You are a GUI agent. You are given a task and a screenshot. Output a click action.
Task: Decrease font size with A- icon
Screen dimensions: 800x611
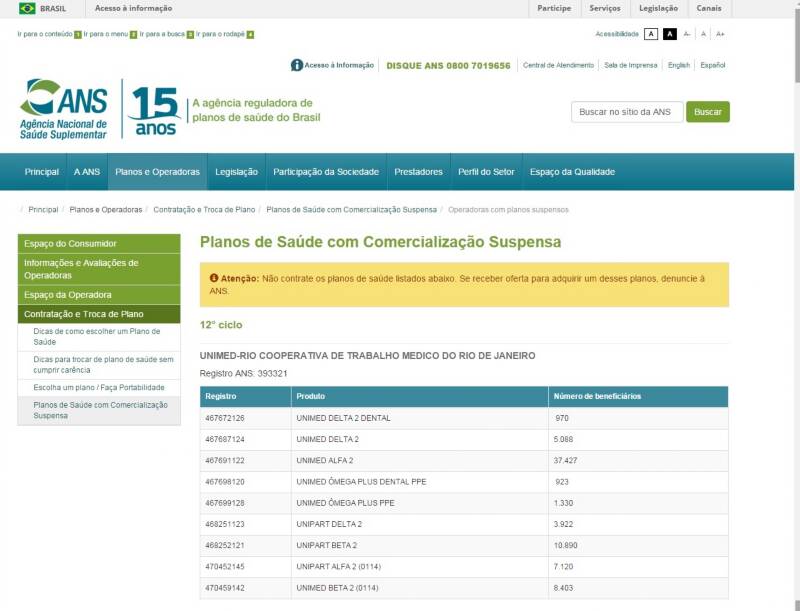click(687, 34)
